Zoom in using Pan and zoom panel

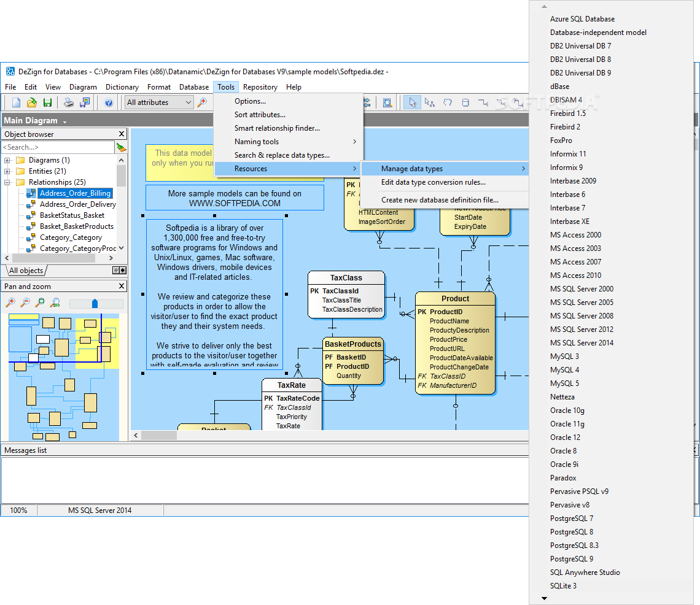(10, 303)
